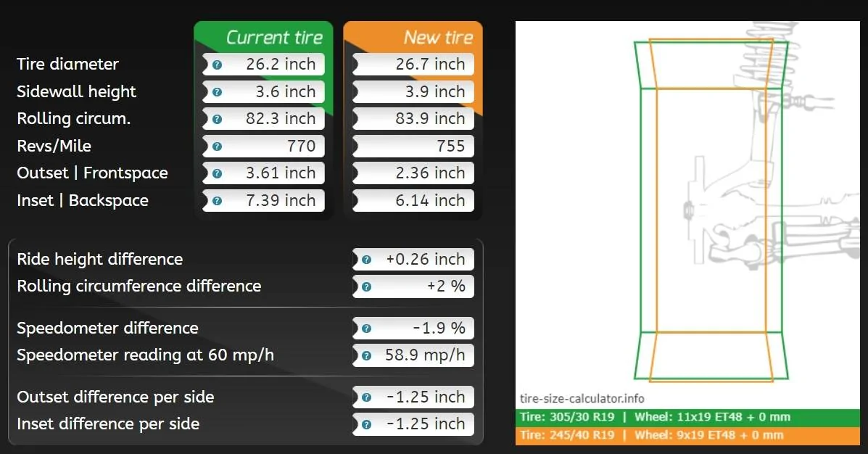Screen dimensions: 868x454
Task: Click the orange 245/40 R19 tire legend bar
Action: pyautogui.click(x=687, y=435)
